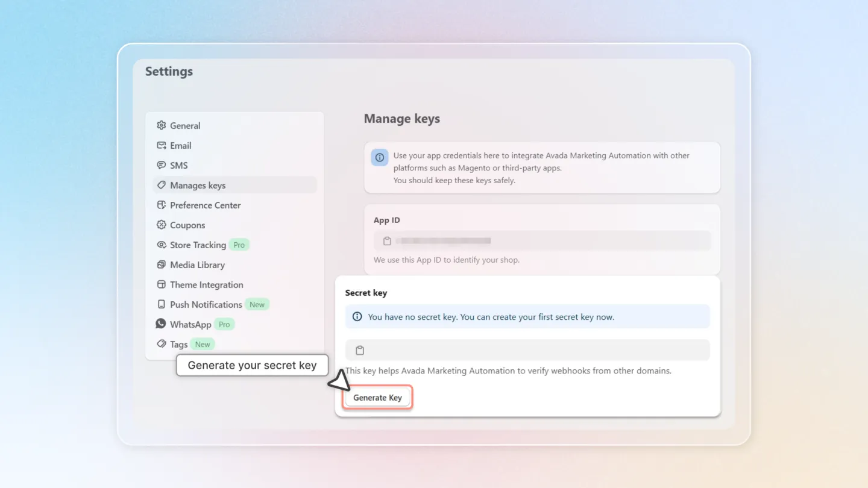Click 'You should keep these keys safely.' text
868x488 pixels.
pyautogui.click(x=454, y=180)
